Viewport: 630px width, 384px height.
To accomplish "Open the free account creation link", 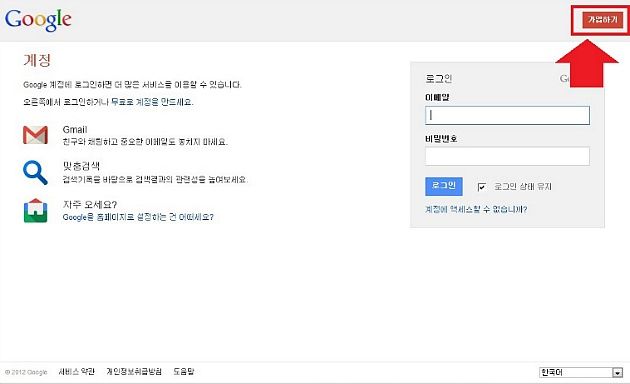I will (152, 102).
